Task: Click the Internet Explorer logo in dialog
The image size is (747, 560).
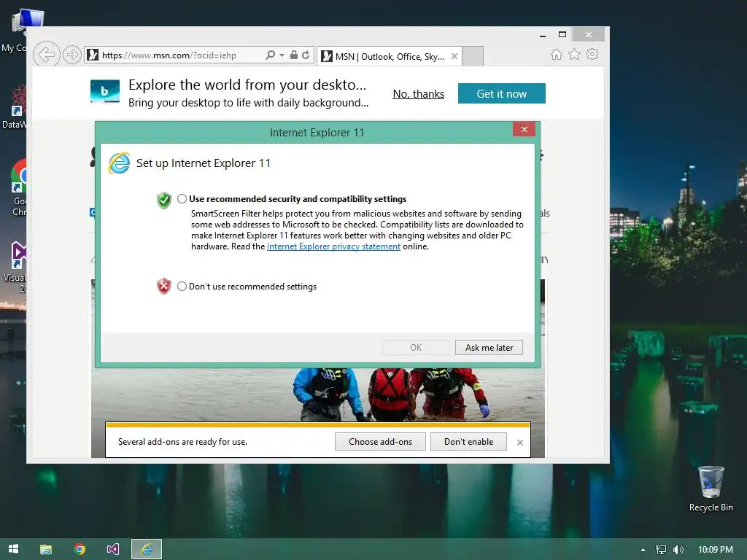Action: tap(119, 163)
